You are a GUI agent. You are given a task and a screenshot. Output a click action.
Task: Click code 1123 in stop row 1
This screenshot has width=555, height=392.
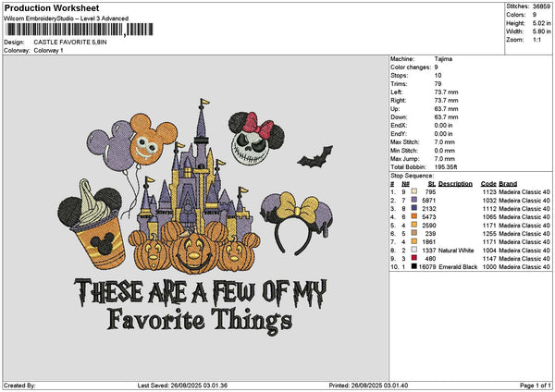click(x=489, y=191)
